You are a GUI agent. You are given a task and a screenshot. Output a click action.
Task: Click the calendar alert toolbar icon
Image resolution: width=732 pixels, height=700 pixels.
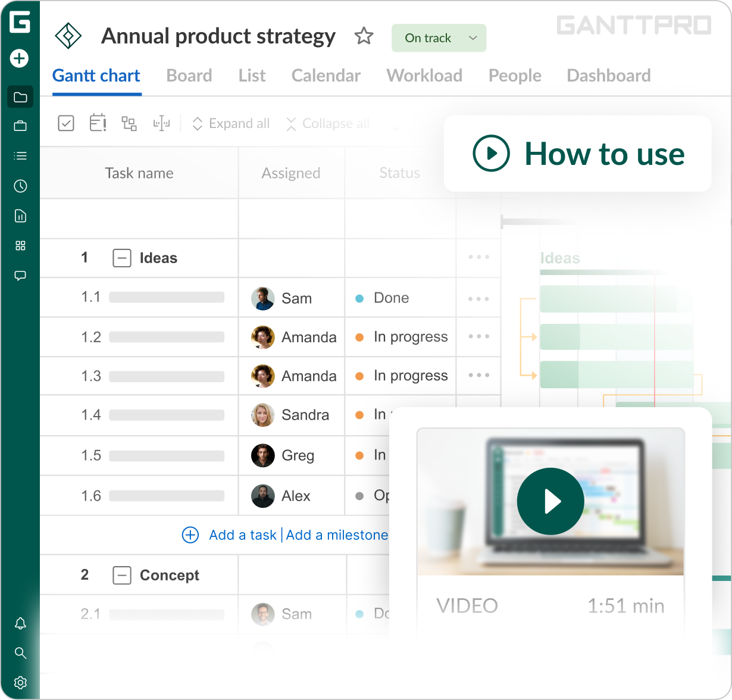98,123
